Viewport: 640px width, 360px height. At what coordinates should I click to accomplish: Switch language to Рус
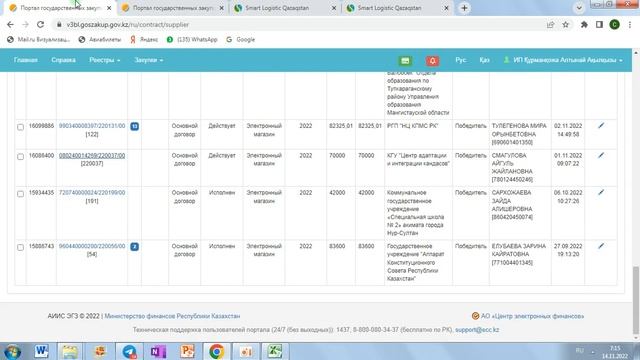[x=460, y=60]
